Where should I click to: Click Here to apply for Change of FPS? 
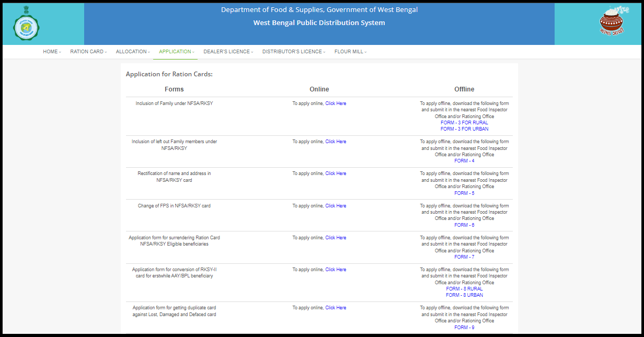[x=336, y=206]
